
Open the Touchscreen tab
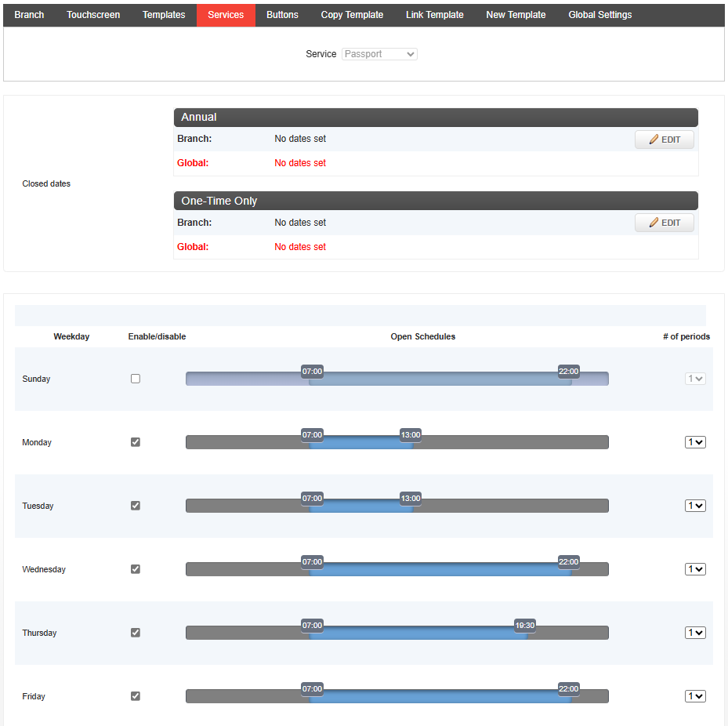(93, 15)
